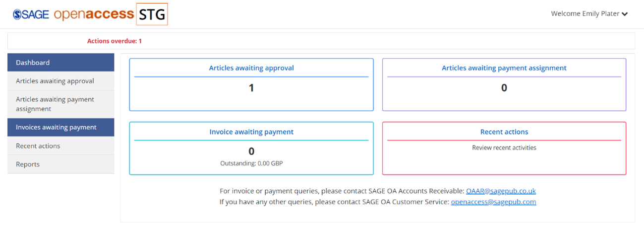Click the count 0 under payment assignment

[504, 88]
